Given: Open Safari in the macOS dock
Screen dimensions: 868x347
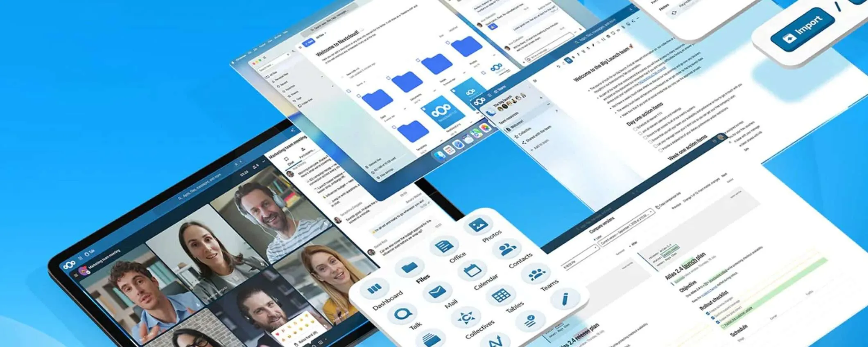Looking at the screenshot, I should point(458,145).
